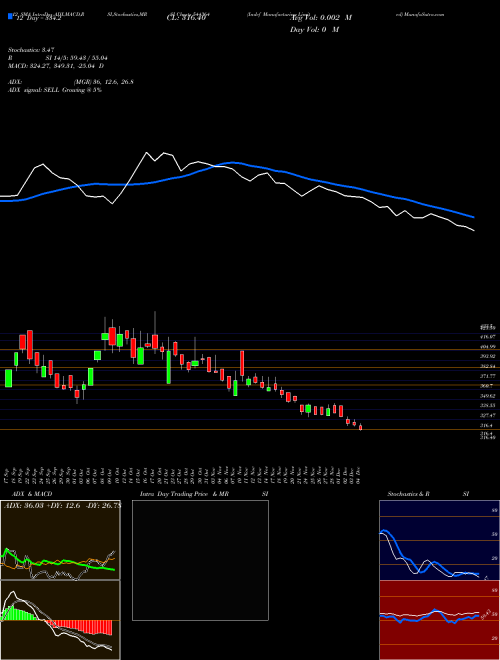Select the 'MACD: 324.27, 349.31, -25.04' line
The width and height of the screenshot is (500, 660).
(x=53, y=66)
